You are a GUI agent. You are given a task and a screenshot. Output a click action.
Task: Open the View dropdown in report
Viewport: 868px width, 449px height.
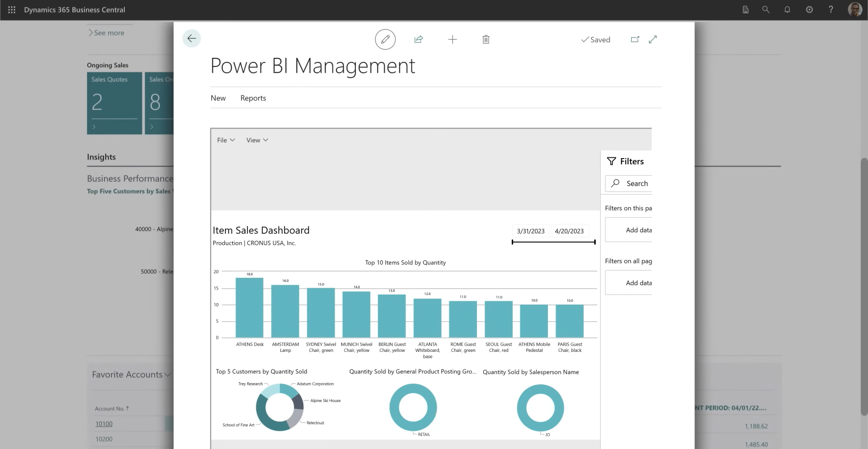tap(257, 140)
